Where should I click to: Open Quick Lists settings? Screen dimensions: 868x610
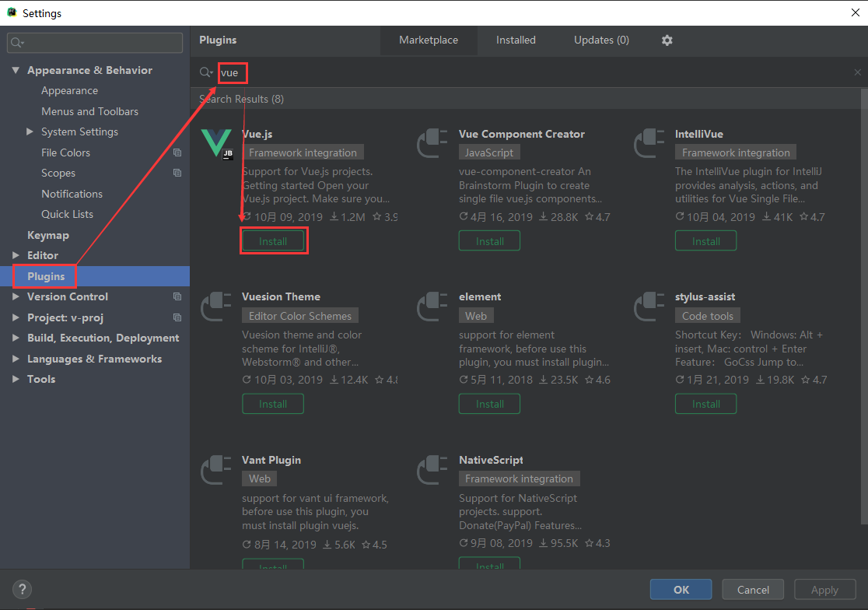67,214
